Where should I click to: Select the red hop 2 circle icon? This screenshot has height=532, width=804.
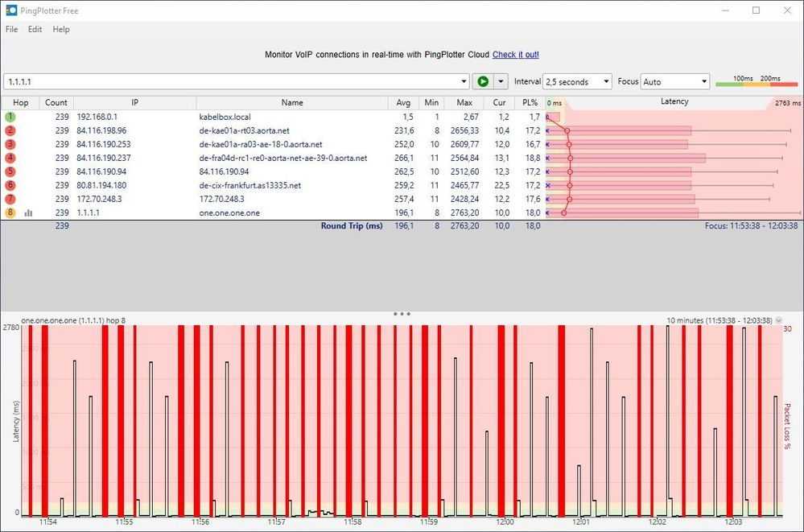click(10, 130)
